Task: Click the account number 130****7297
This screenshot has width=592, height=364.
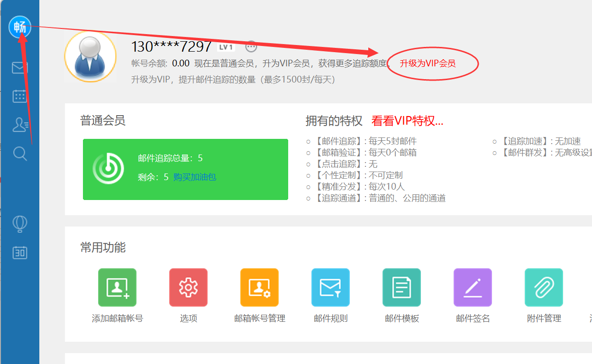Action: click(x=171, y=46)
